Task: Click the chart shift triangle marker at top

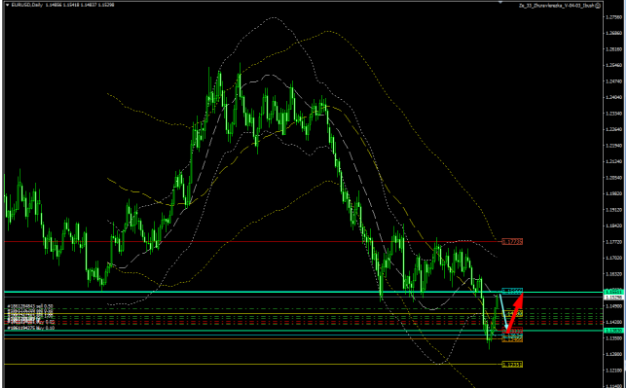Action: click(x=500, y=2)
